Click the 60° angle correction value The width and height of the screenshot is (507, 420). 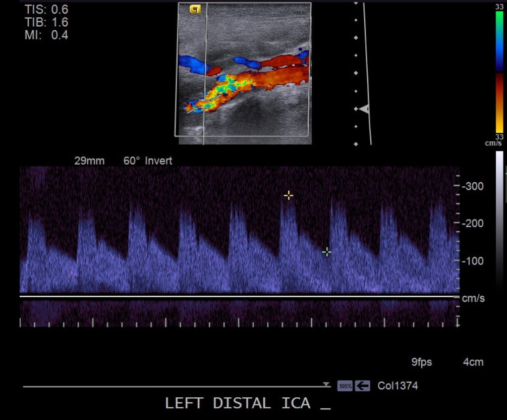click(132, 161)
